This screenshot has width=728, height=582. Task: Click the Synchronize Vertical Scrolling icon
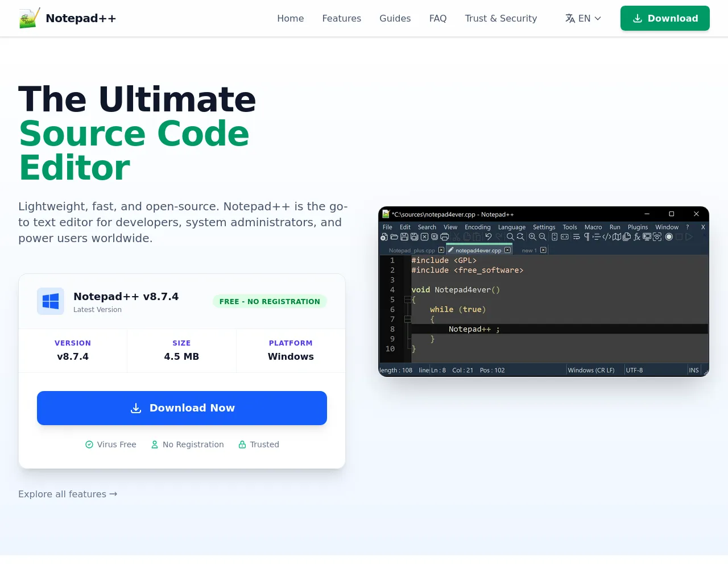(x=555, y=237)
